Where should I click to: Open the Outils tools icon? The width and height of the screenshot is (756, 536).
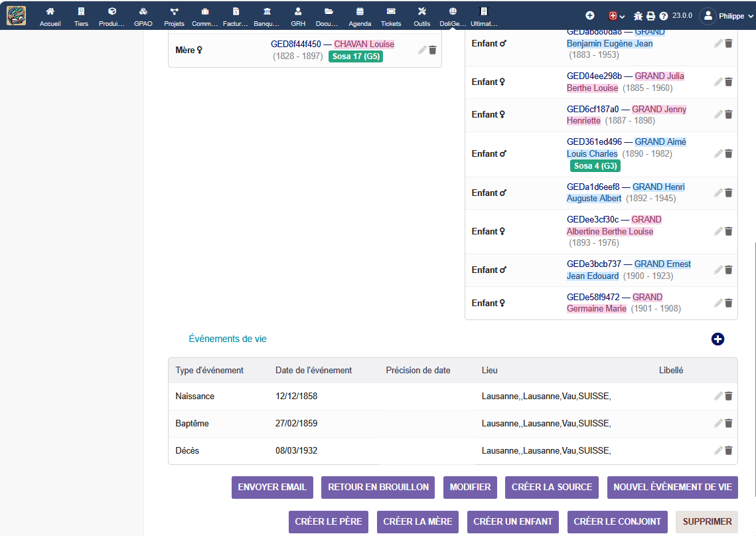(421, 16)
